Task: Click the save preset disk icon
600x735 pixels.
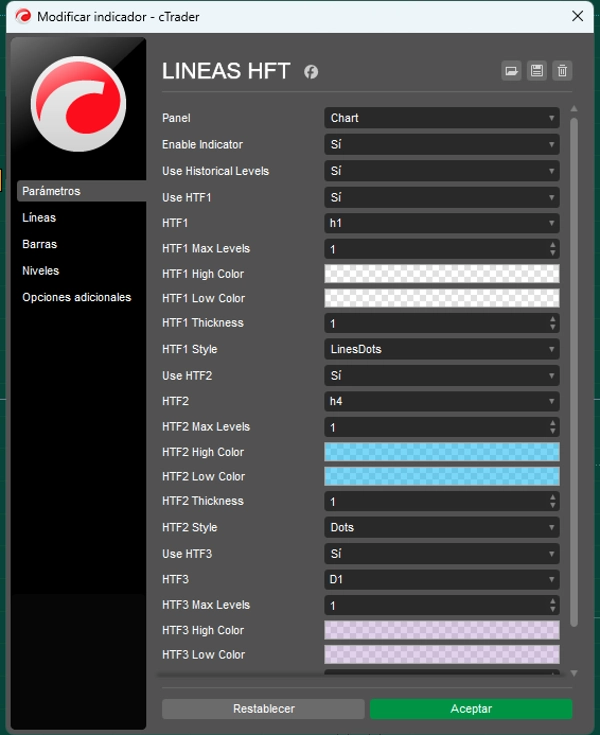Action: click(537, 71)
